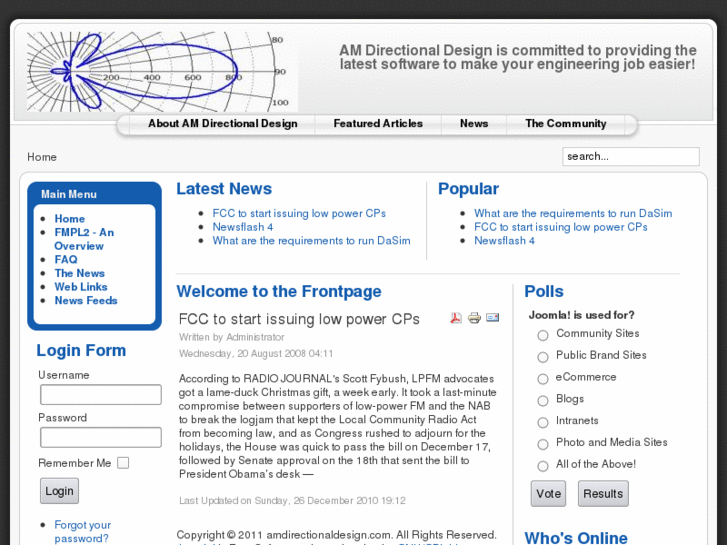Open the PDF icon for the FCC article
The height and width of the screenshot is (545, 727).
click(456, 318)
